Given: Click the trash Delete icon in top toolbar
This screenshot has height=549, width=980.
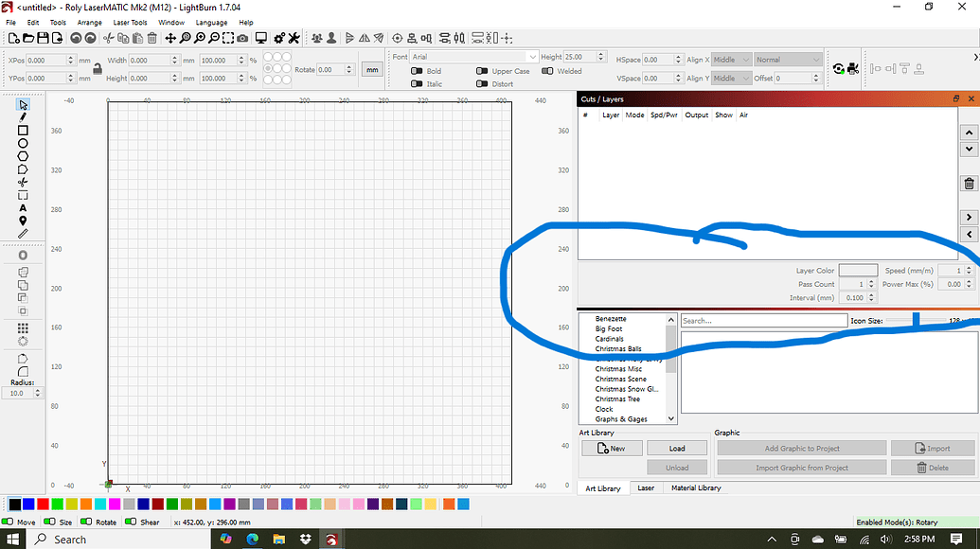Looking at the screenshot, I should pos(151,38).
